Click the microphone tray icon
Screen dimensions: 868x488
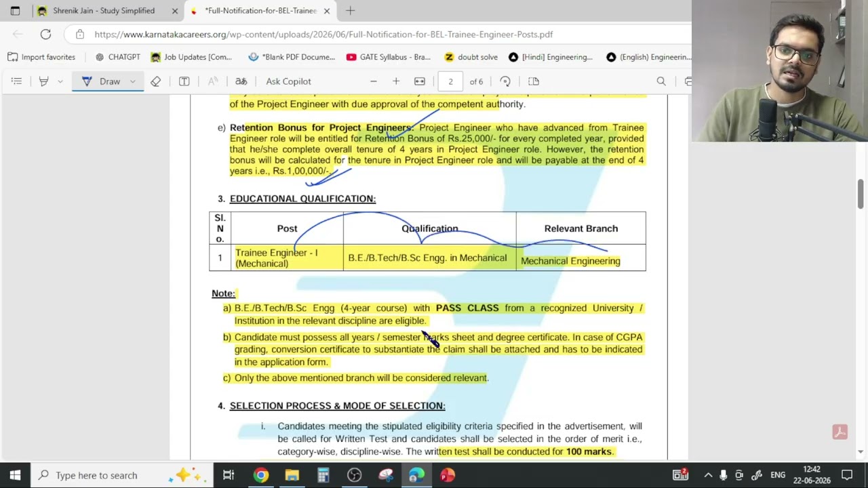723,475
